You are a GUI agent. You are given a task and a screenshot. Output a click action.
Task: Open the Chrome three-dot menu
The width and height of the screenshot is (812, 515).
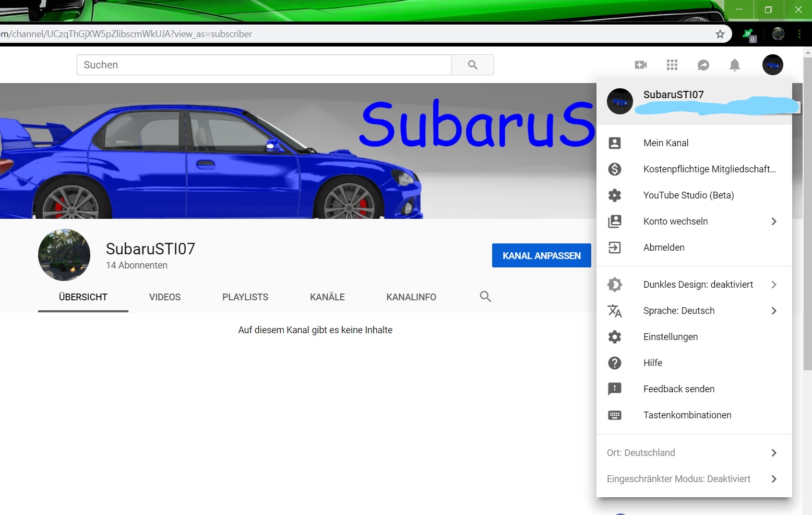pyautogui.click(x=799, y=34)
